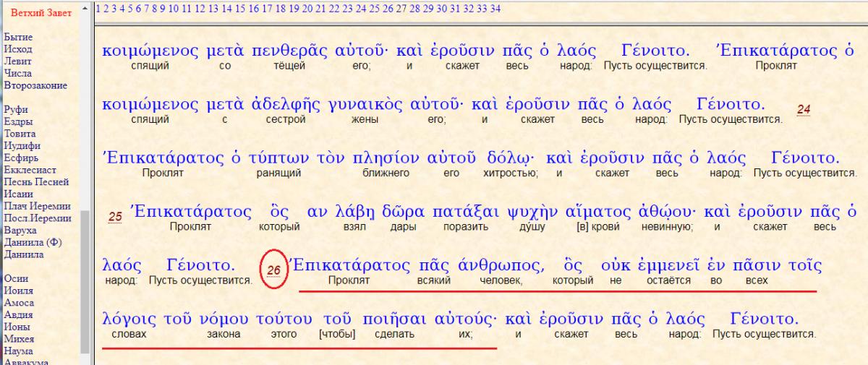Open the Ветхий Завет section heading
This screenshot has width=868, height=365.
(41, 14)
